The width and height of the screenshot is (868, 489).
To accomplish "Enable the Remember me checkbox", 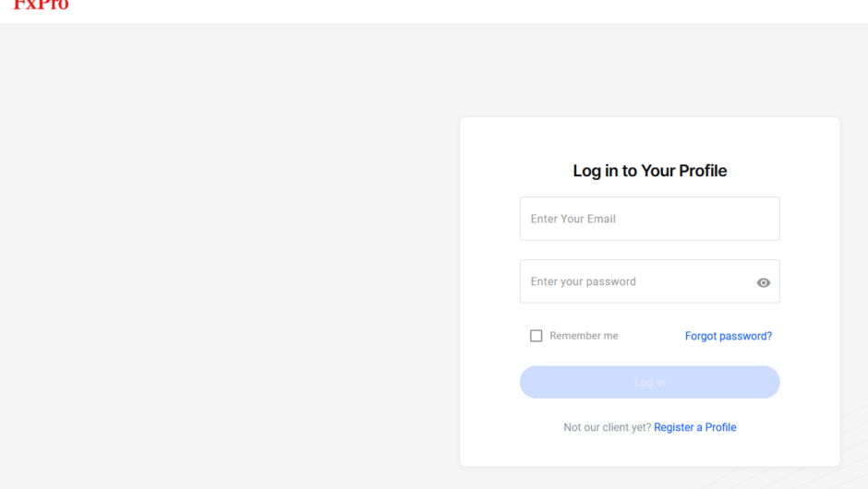I will pyautogui.click(x=536, y=336).
